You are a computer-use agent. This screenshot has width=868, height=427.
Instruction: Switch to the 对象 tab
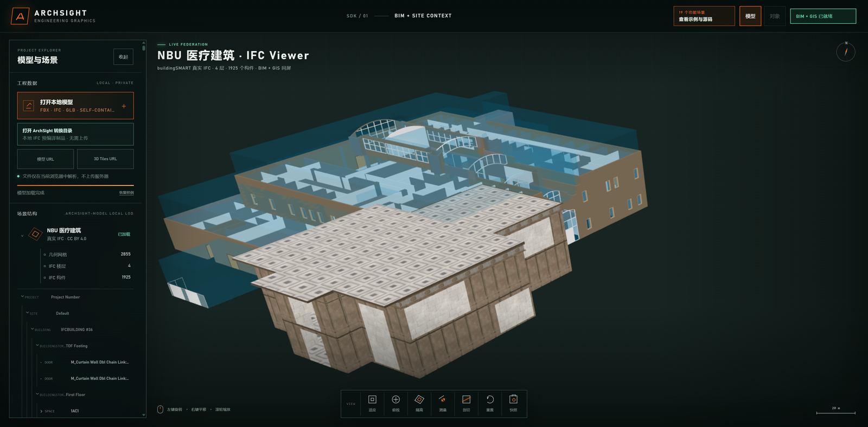(775, 16)
